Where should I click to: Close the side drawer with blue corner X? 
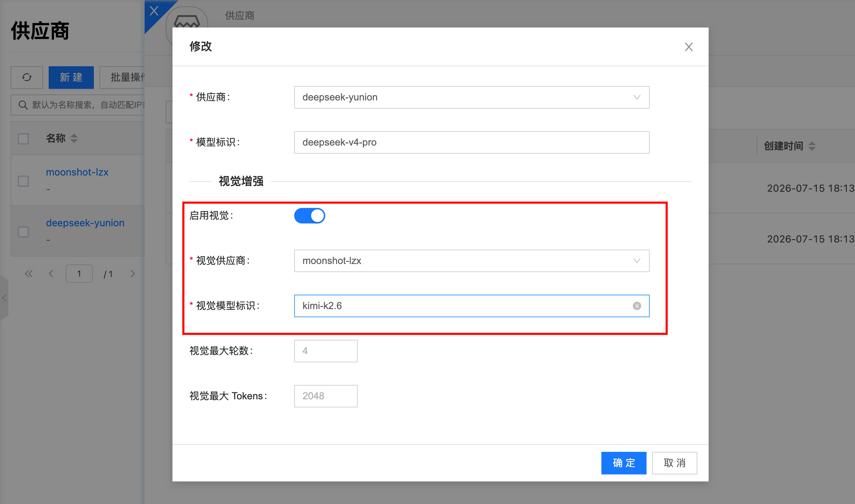[154, 11]
